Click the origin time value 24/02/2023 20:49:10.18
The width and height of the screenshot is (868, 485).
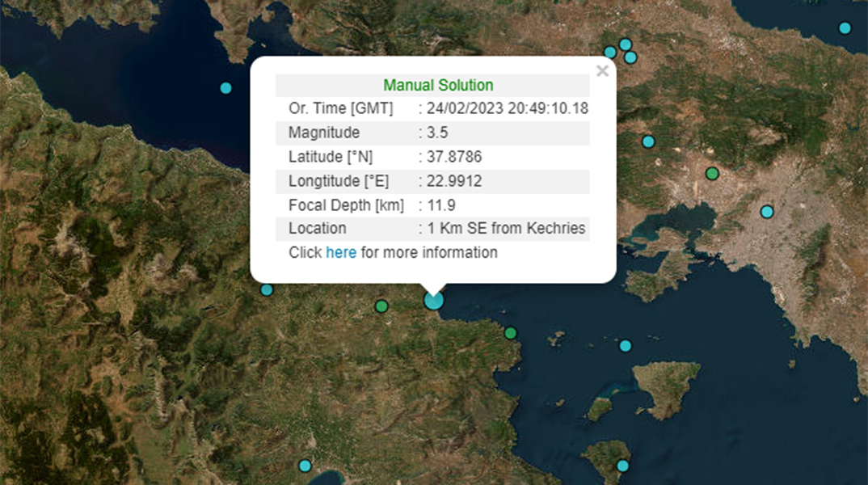point(508,108)
